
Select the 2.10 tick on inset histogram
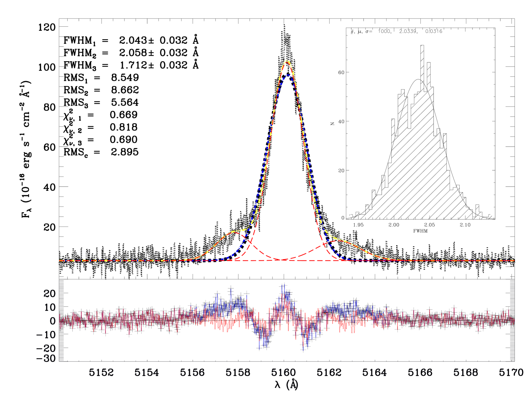pyautogui.click(x=465, y=225)
